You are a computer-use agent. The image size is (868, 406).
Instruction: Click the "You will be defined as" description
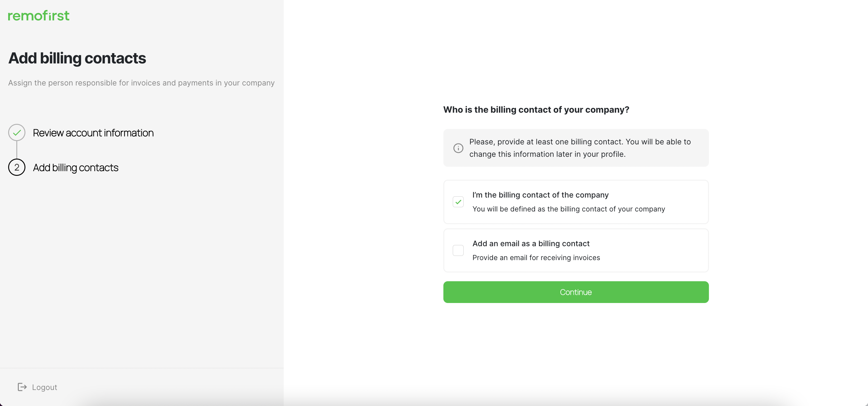(569, 209)
